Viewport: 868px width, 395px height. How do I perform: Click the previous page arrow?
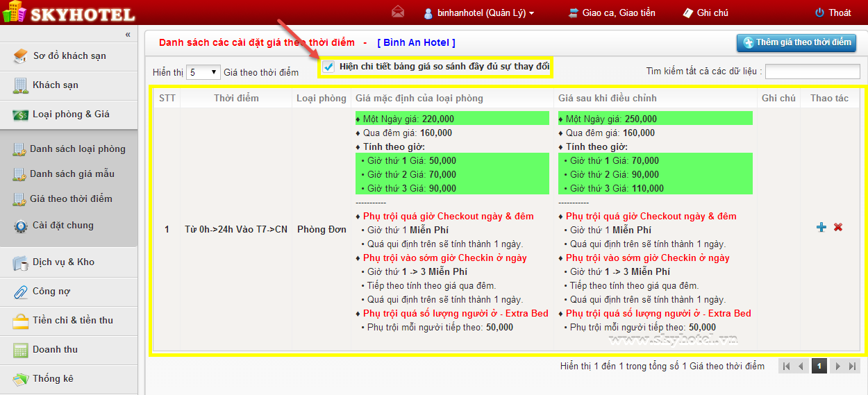pos(801,366)
